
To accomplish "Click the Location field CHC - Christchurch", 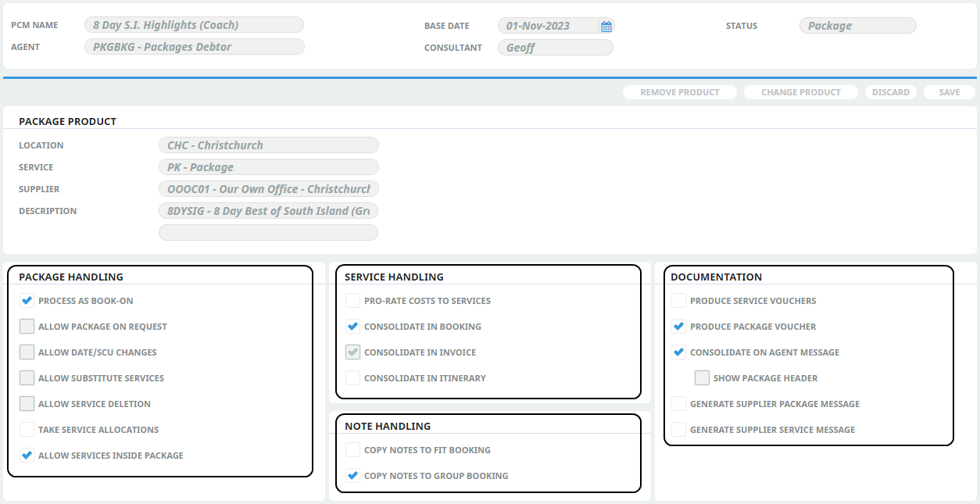I will [269, 145].
